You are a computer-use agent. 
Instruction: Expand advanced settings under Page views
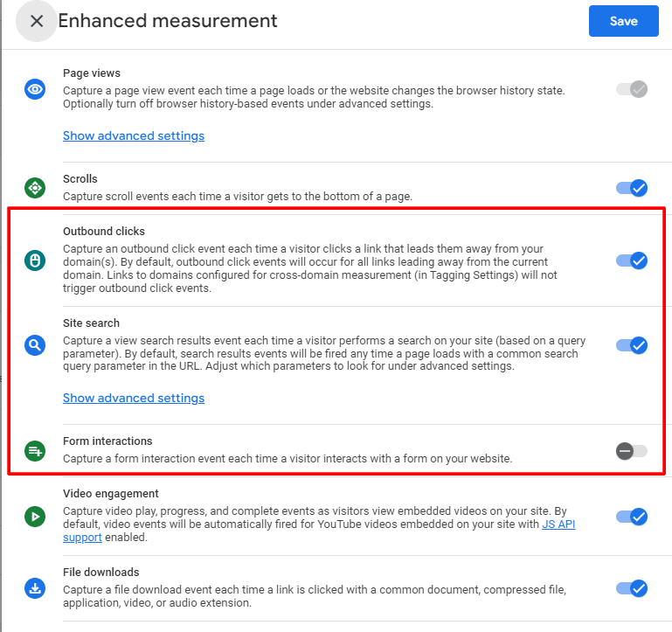point(134,135)
